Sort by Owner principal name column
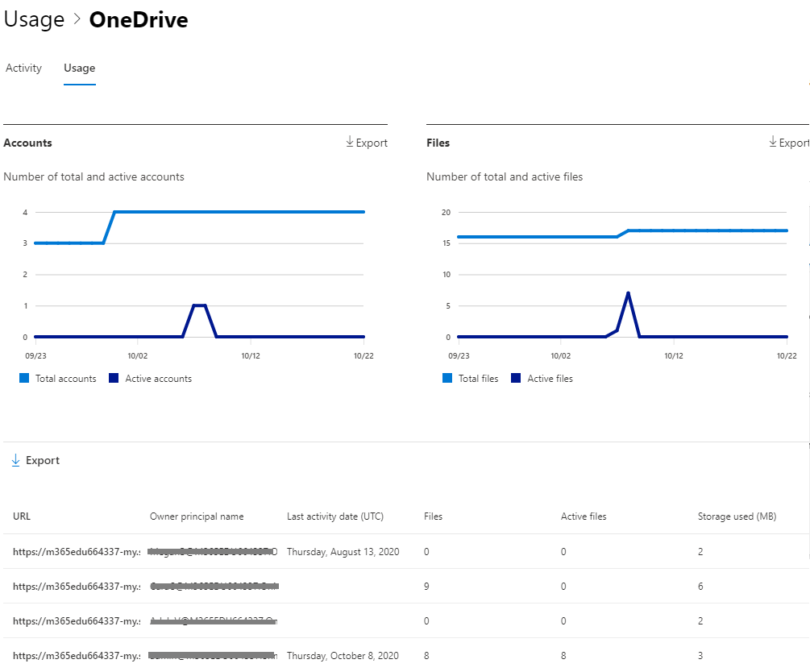This screenshot has width=810, height=672. click(197, 516)
